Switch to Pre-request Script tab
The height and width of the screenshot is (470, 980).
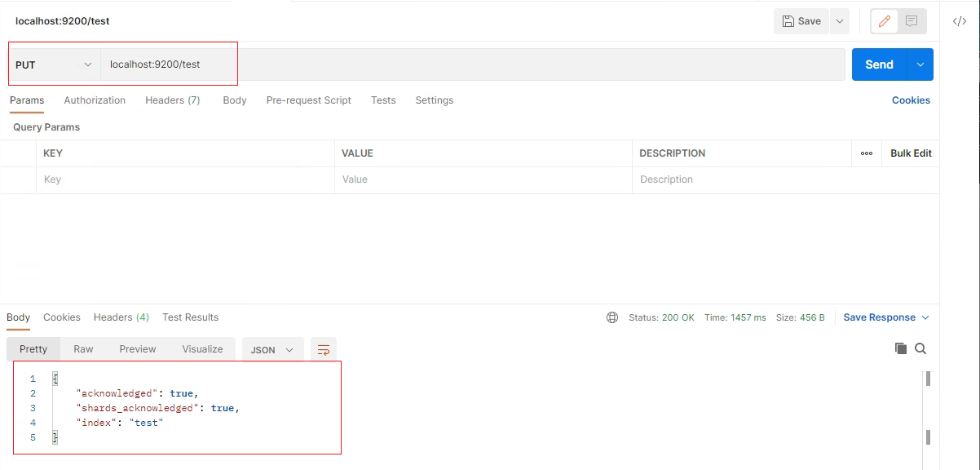coord(309,100)
